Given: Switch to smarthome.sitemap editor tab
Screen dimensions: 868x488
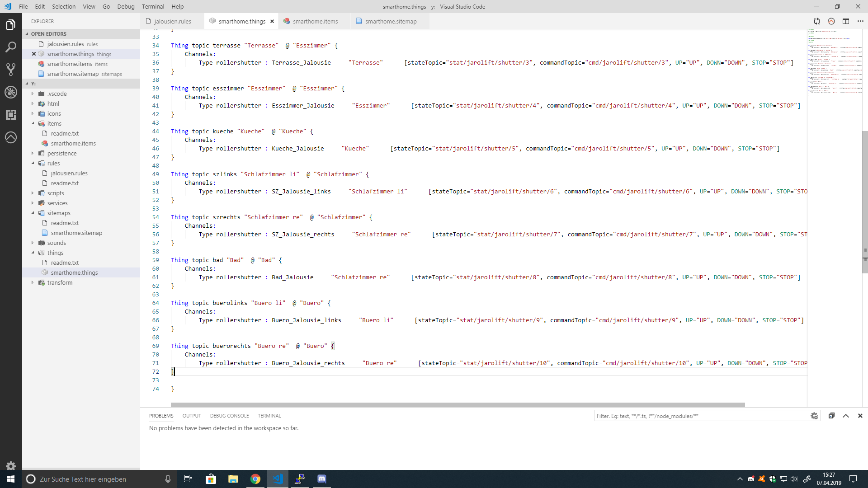Looking at the screenshot, I should 391,21.
